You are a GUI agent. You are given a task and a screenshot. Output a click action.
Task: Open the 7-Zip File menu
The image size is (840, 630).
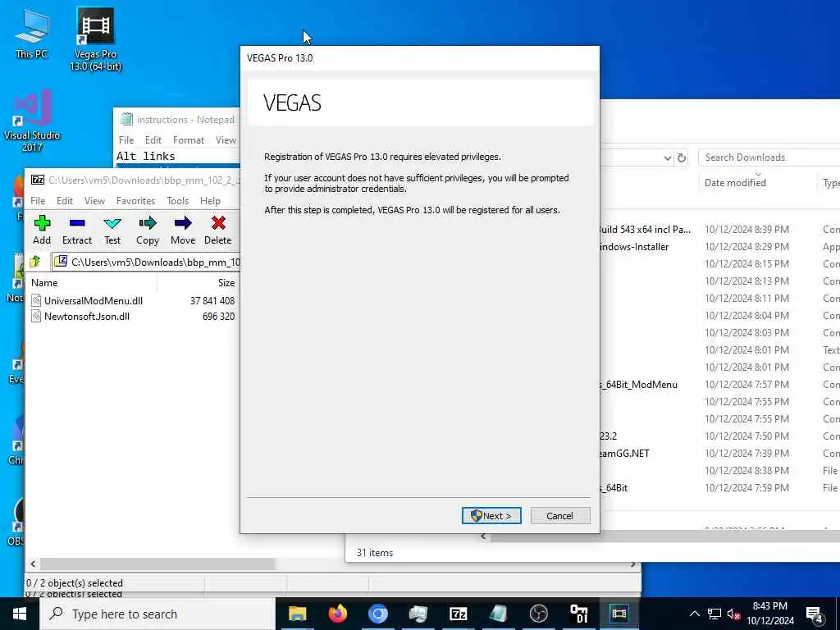tap(38, 200)
